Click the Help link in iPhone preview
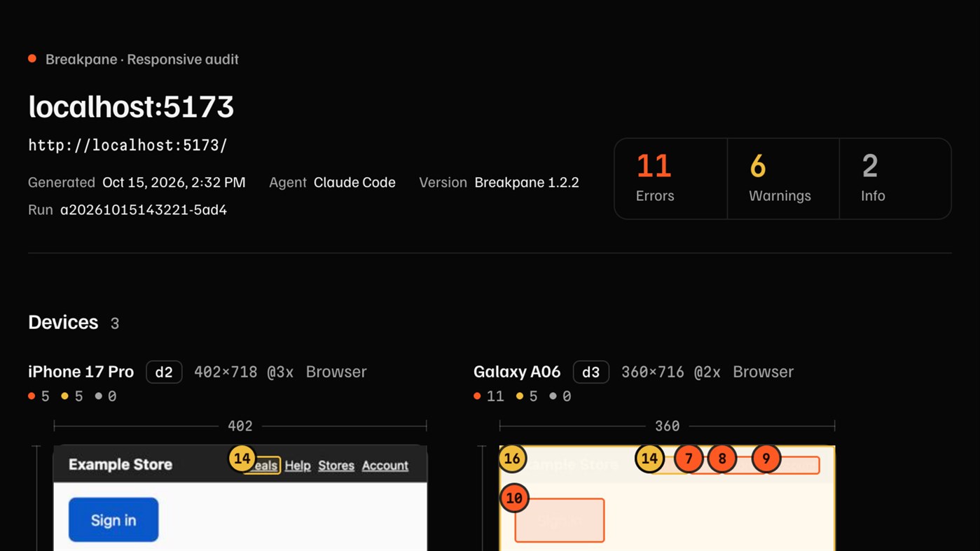The height and width of the screenshot is (551, 980). pyautogui.click(x=298, y=466)
